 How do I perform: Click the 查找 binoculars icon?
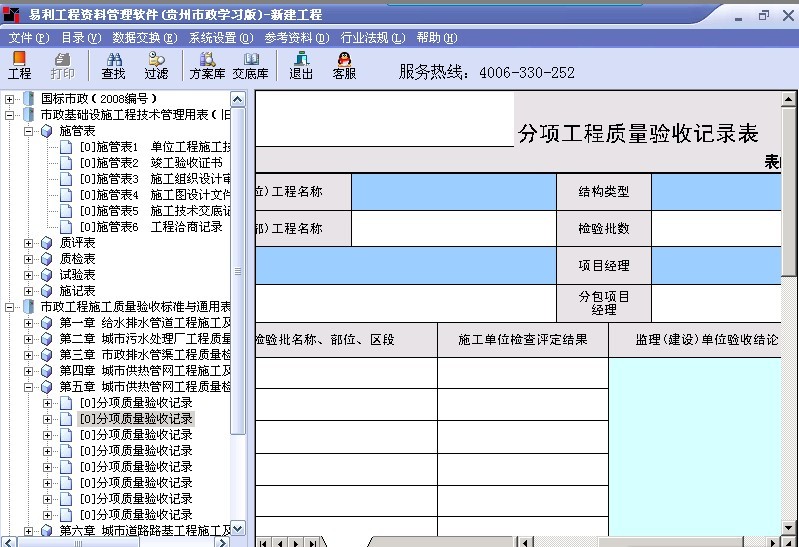[x=114, y=66]
